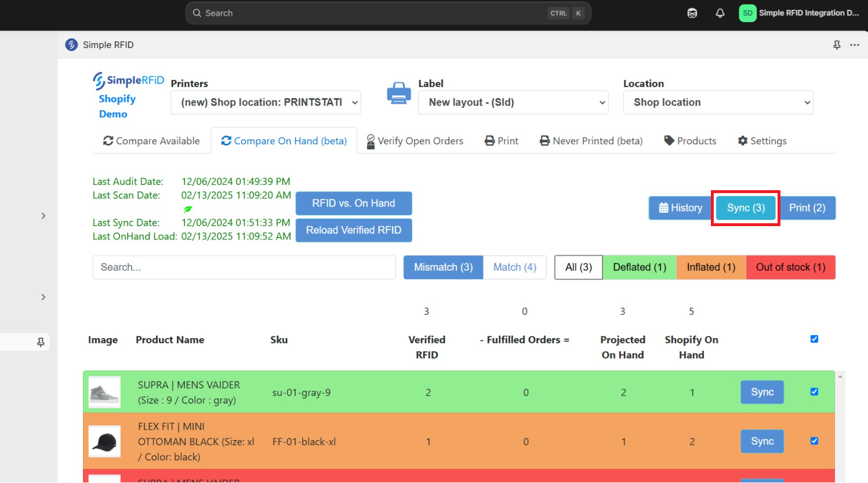This screenshot has height=483, width=868.
Task: Click the green leaf icon under scan date
Action: tap(188, 209)
